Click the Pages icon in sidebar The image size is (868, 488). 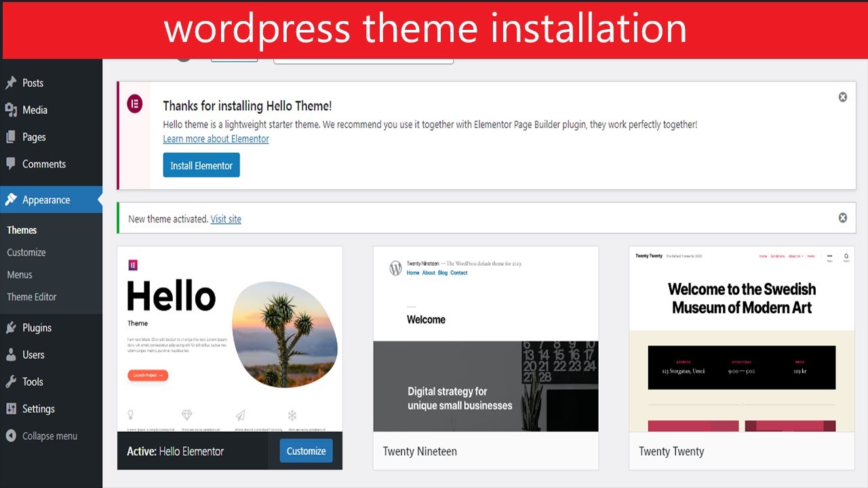point(11,137)
